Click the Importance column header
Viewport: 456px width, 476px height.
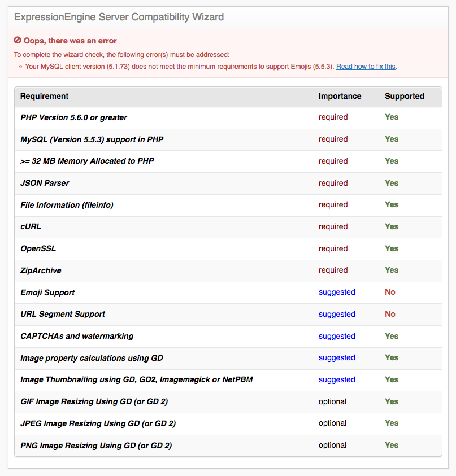point(340,96)
